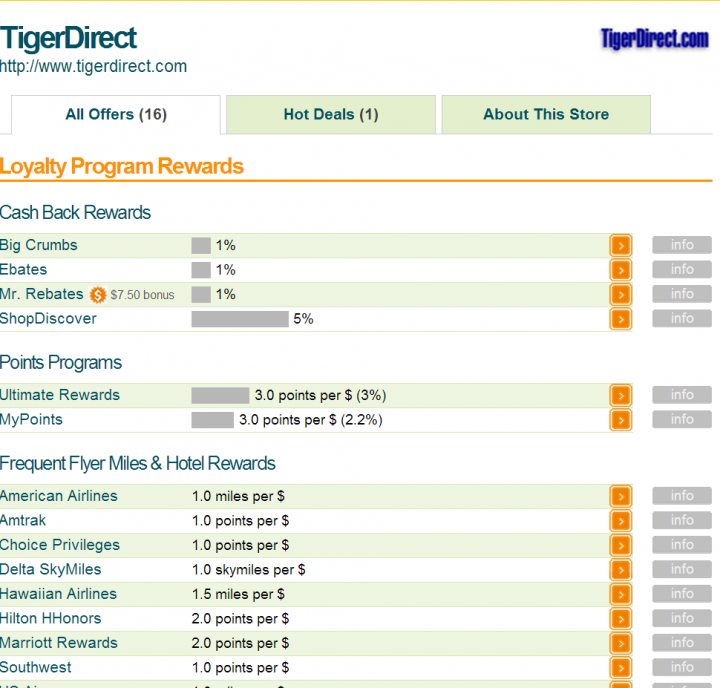720x688 pixels.
Task: Open the Mr. Rebates program link
Action: tap(41, 294)
